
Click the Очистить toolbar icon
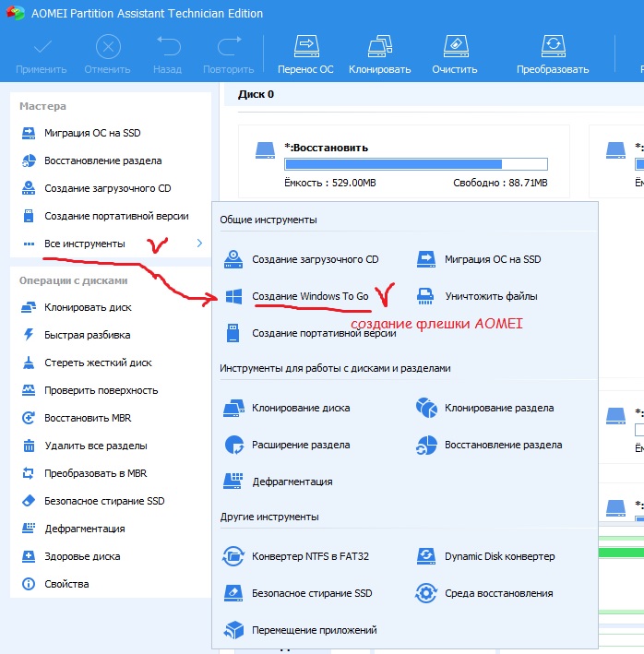click(x=456, y=46)
